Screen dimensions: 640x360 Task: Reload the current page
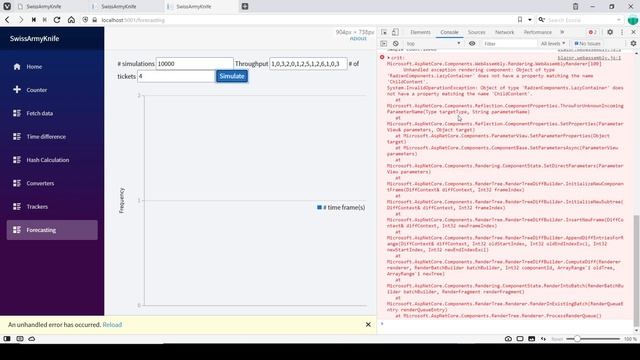pyautogui.click(x=57, y=20)
